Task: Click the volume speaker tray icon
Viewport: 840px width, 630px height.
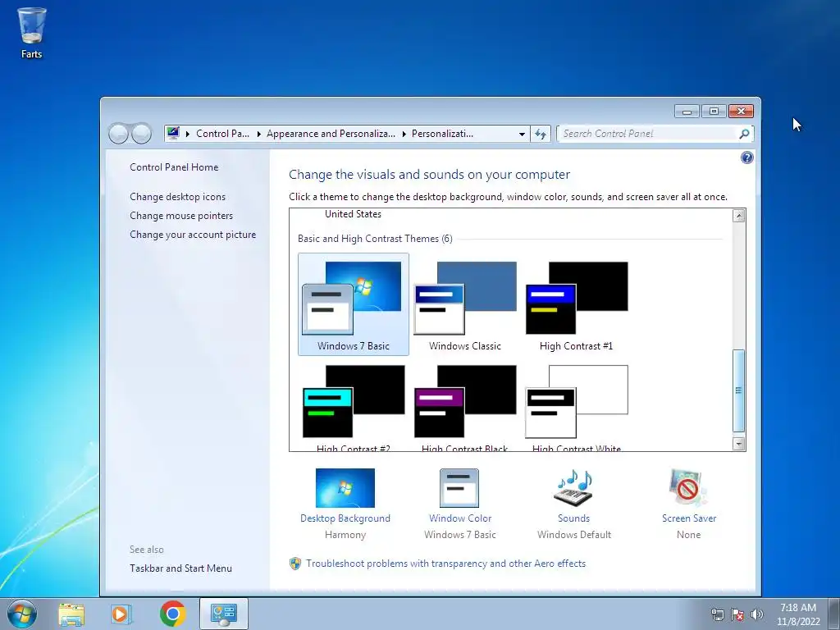Action: pyautogui.click(x=757, y=614)
